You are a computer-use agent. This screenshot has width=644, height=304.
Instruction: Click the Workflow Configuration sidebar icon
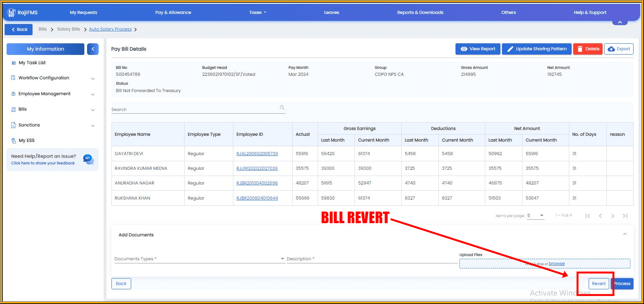14,78
